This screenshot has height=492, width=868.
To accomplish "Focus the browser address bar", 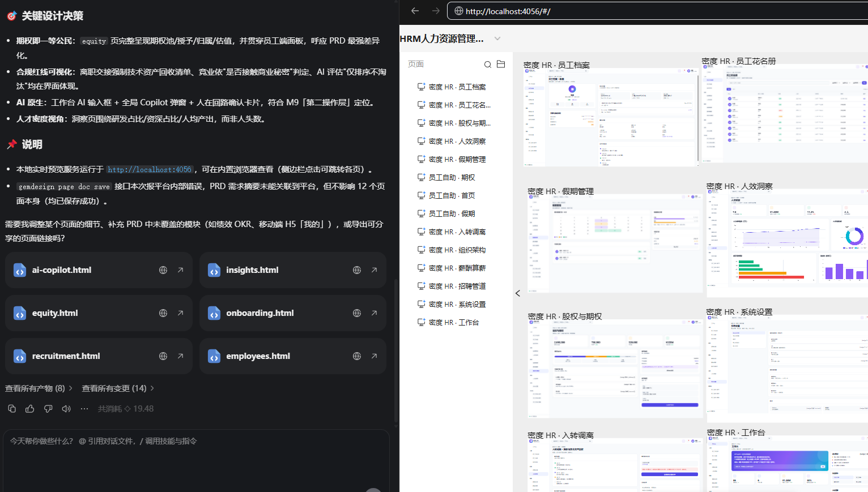I will pyautogui.click(x=657, y=11).
